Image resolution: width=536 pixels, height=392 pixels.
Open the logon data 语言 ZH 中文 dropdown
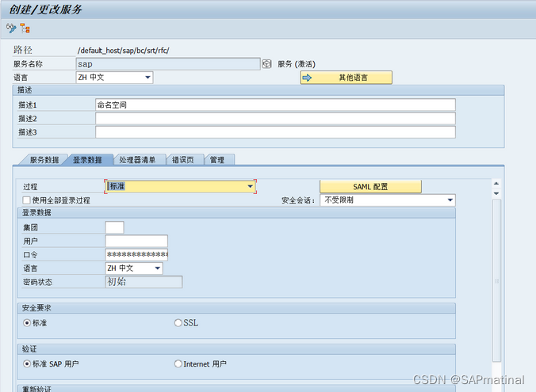[x=134, y=268]
